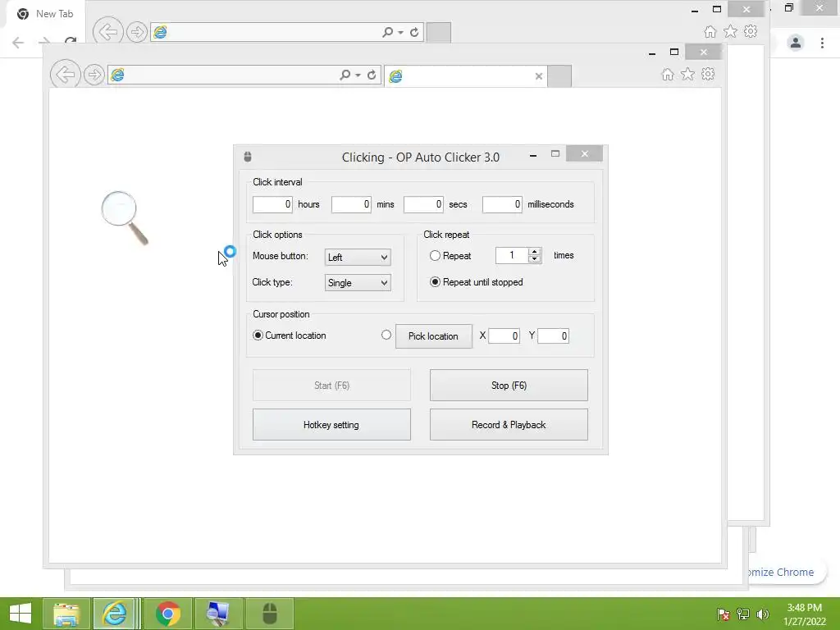Click the Y coordinate field
This screenshot has height=630, width=840.
[x=553, y=336]
